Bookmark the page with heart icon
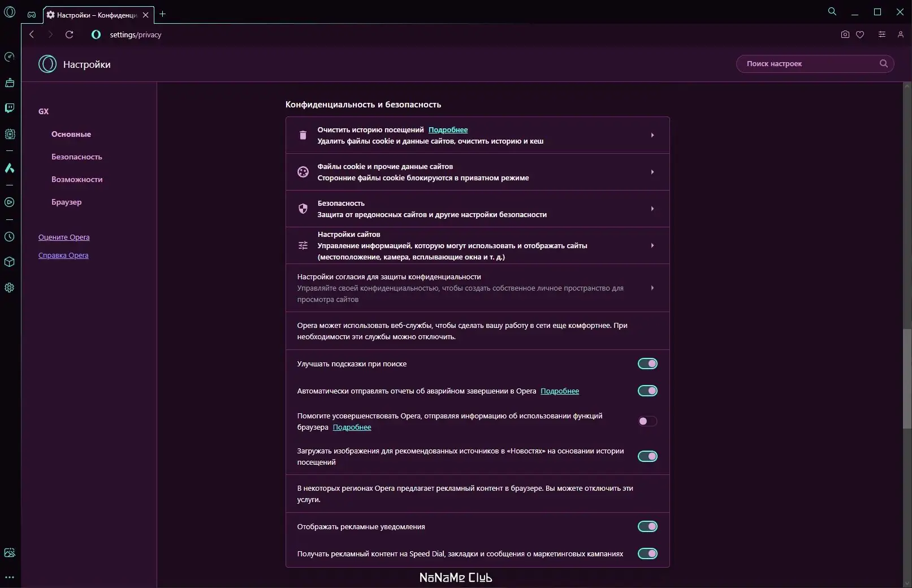The width and height of the screenshot is (912, 588). click(x=860, y=34)
